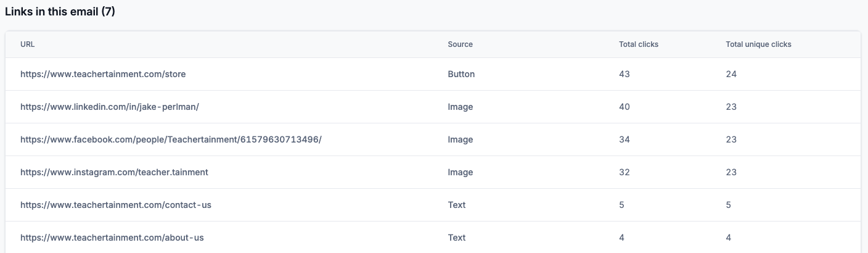
Task: Click Image source in the Instagram row
Action: click(461, 172)
